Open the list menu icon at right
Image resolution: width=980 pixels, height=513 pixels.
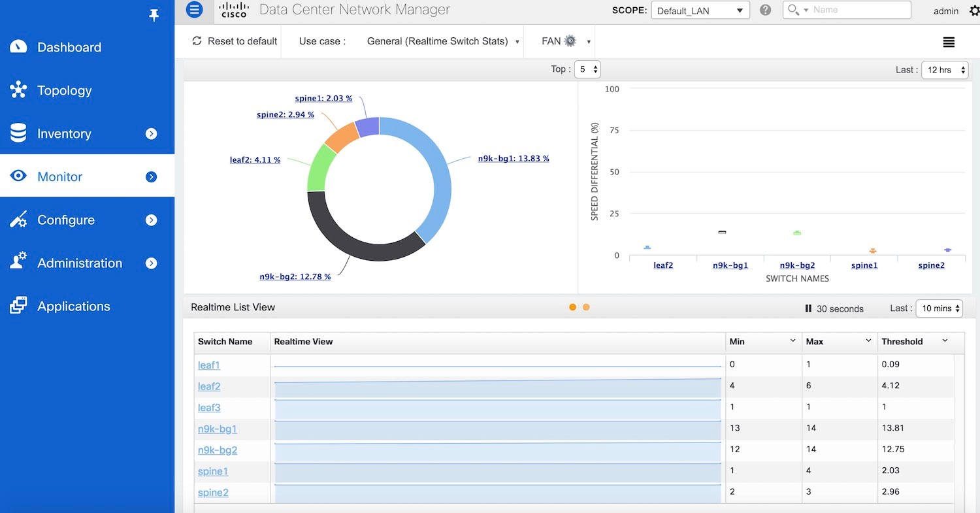(949, 42)
